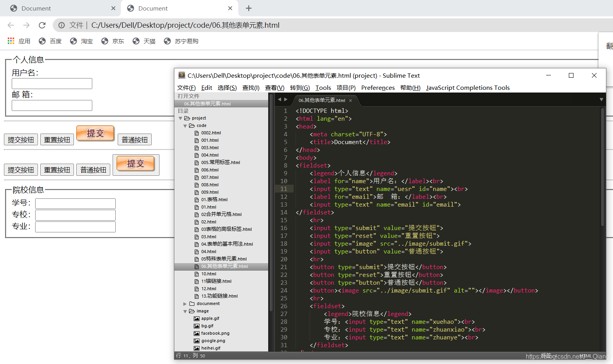Close the 06.其他表单元素.html editor tab
The height and width of the screenshot is (364, 613).
350,101
